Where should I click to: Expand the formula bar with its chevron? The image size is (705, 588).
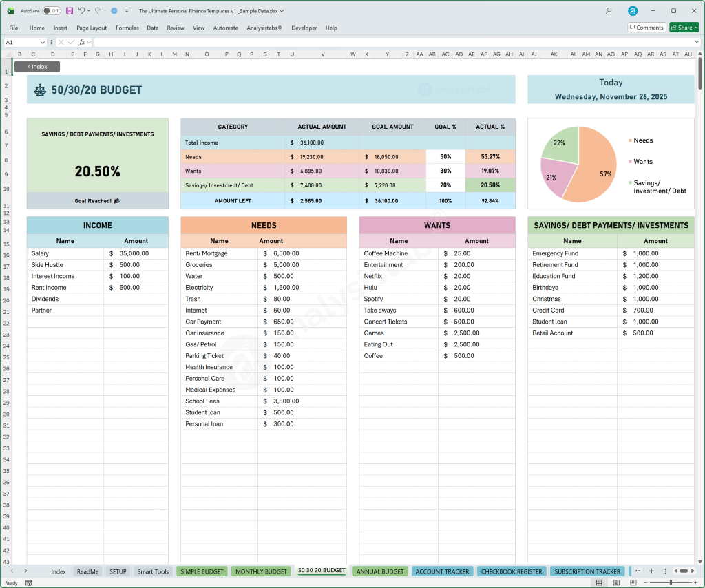697,41
